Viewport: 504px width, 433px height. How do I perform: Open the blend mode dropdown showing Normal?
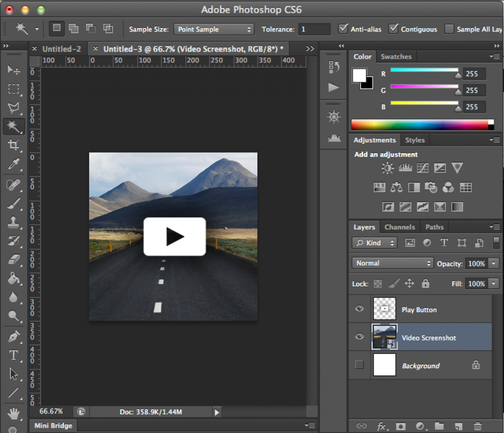pos(392,263)
